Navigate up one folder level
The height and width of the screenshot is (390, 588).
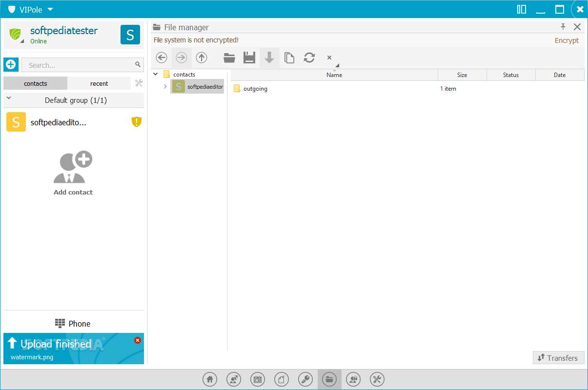tap(202, 58)
